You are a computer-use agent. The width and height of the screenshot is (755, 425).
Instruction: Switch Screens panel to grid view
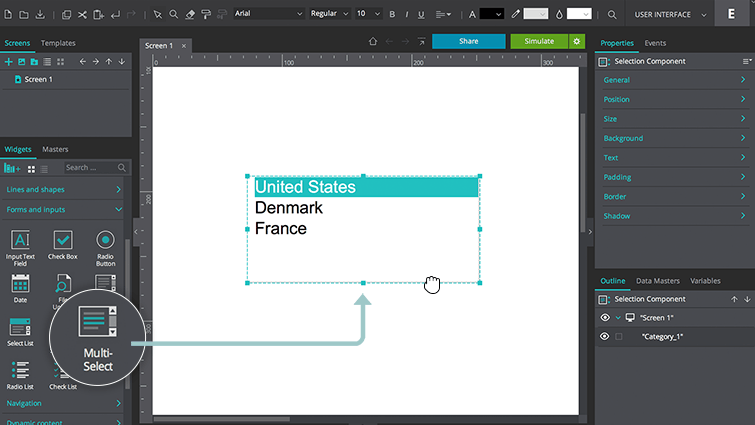tap(60, 62)
